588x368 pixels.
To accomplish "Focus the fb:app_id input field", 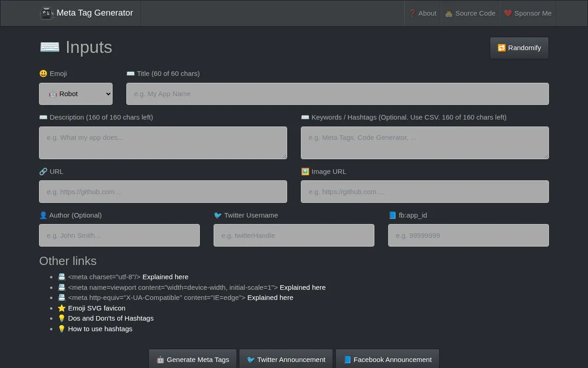I will tap(469, 236).
